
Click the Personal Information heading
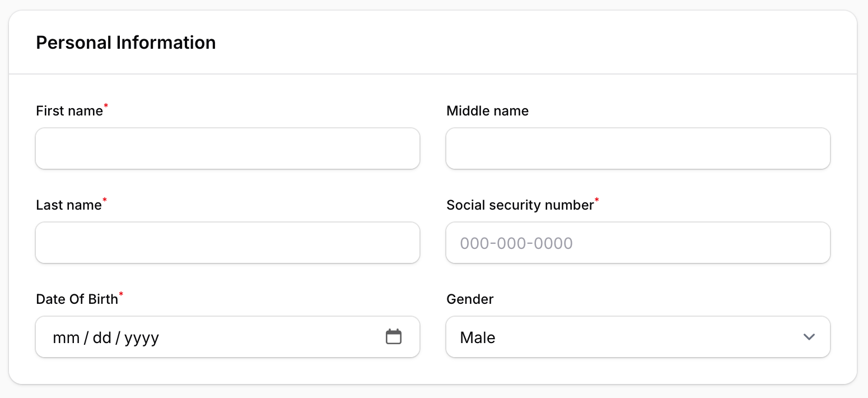pos(126,43)
